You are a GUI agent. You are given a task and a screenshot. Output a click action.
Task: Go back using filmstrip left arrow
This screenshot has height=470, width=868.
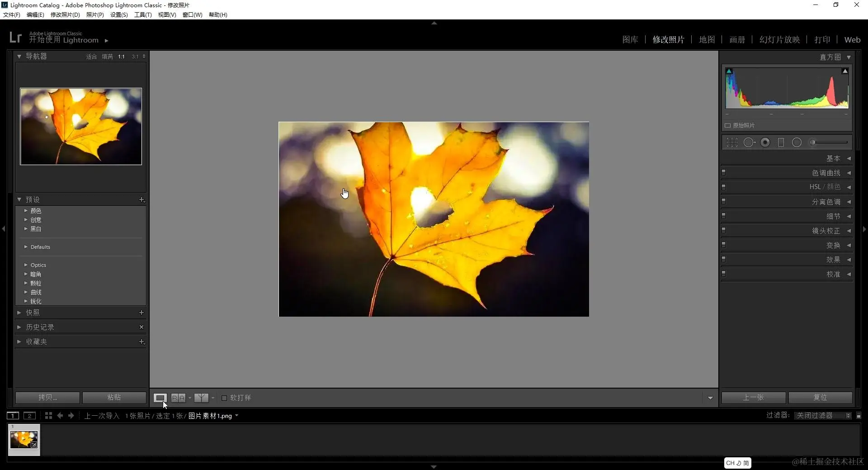(60, 415)
